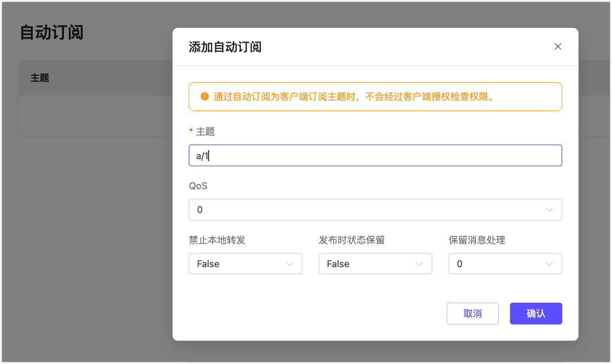This screenshot has height=364, width=612.
Task: Open the QoS dropdown
Action: [x=376, y=209]
